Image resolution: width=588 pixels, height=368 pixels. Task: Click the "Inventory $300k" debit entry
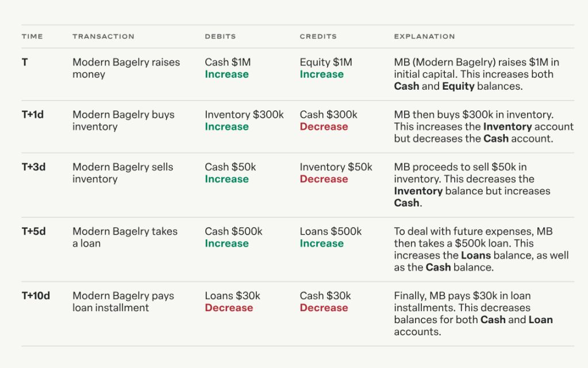click(x=244, y=114)
